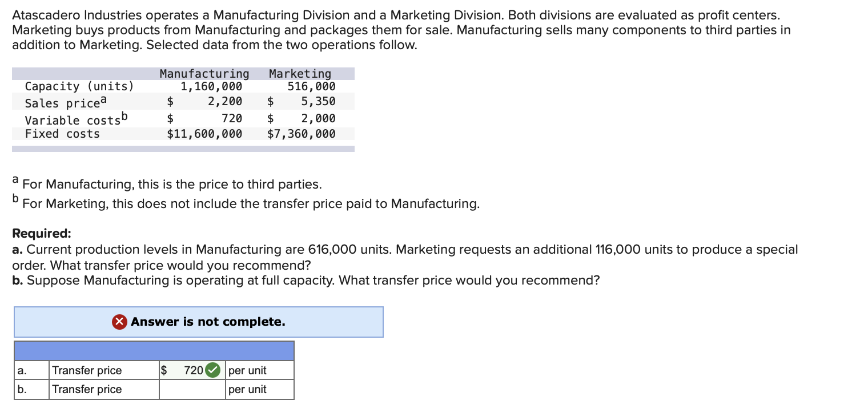The image size is (868, 412).
Task: Select the 2,200 sales price value
Action: point(224,102)
